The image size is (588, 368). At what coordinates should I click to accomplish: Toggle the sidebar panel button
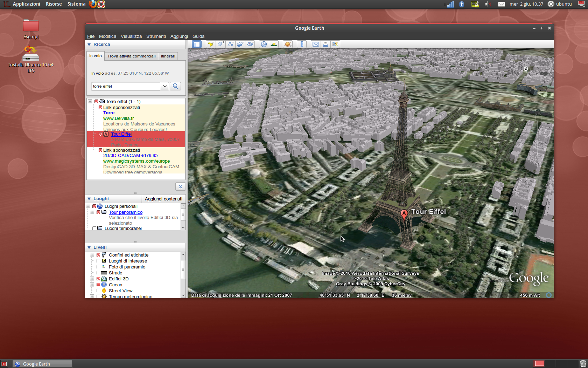pos(197,44)
